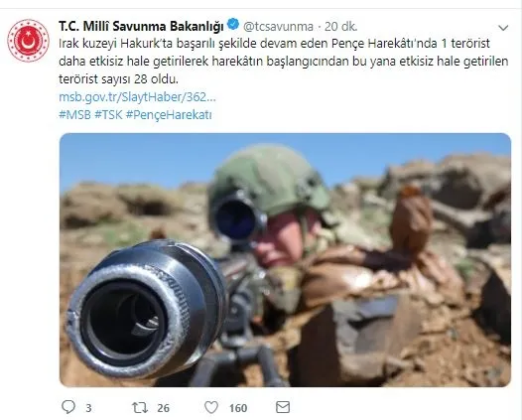Click the like count 160

point(238,408)
